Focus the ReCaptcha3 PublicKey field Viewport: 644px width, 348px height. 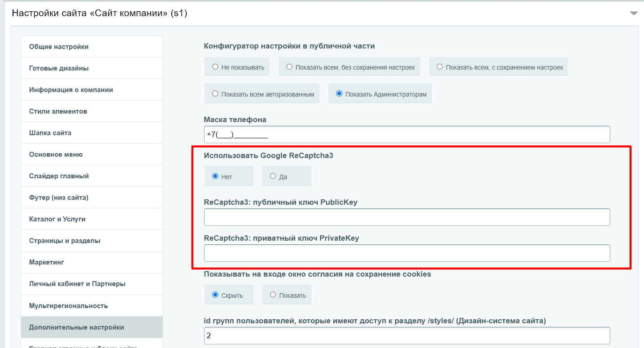(x=407, y=217)
